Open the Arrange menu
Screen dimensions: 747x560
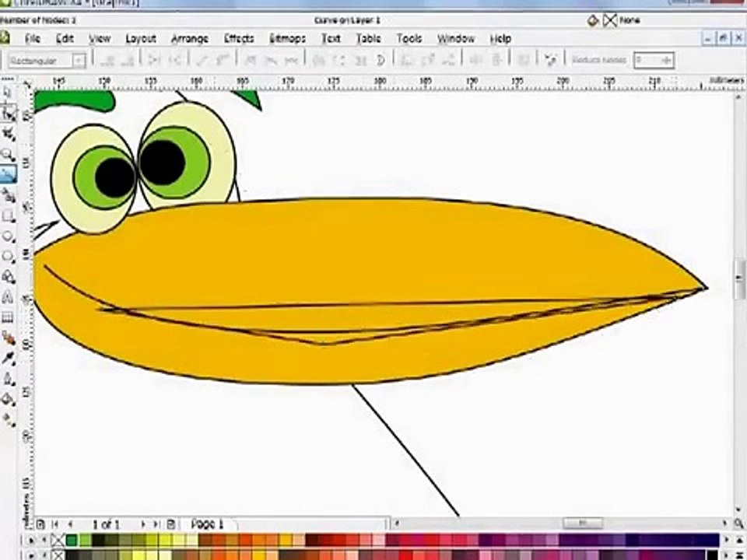190,39
